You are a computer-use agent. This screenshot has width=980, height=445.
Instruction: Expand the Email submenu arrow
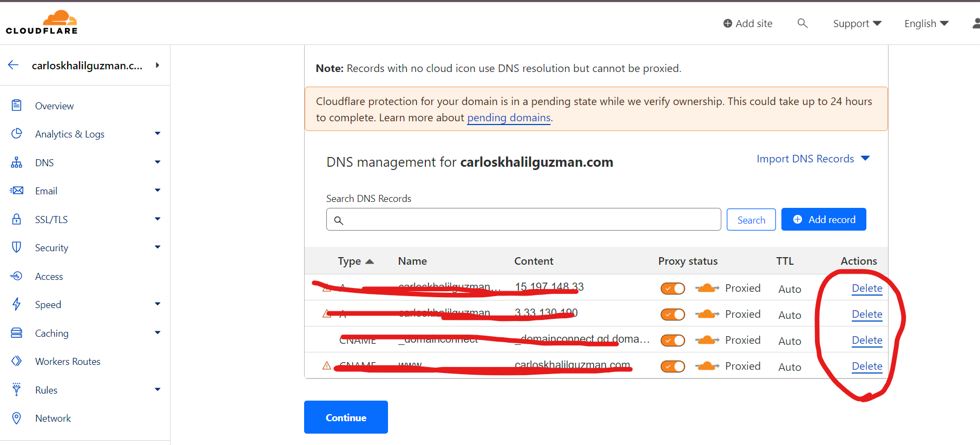coord(157,190)
